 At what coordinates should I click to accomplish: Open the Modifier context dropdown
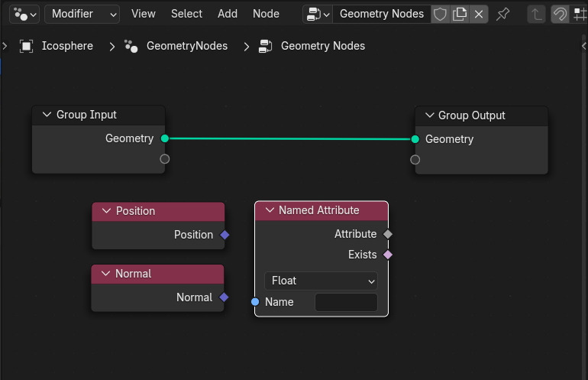point(82,15)
